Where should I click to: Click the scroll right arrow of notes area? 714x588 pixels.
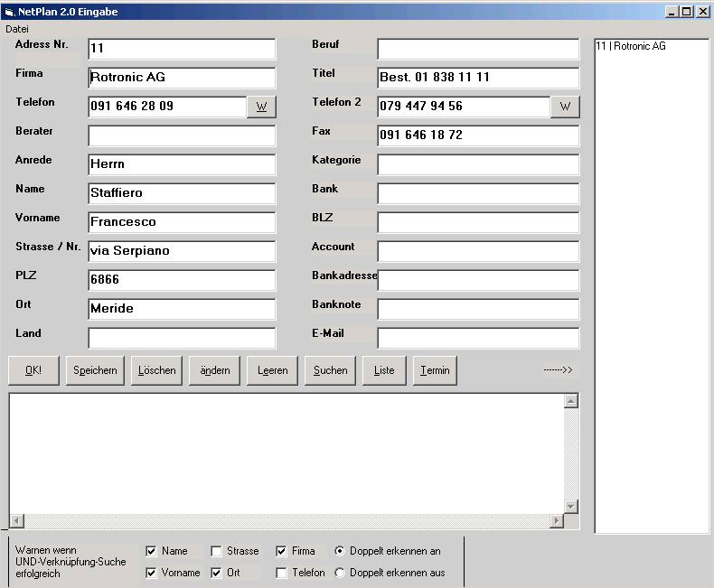click(x=557, y=520)
